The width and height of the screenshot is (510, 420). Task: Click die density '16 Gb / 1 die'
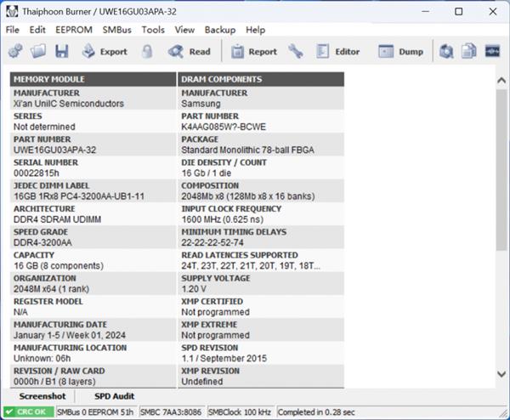(x=207, y=173)
